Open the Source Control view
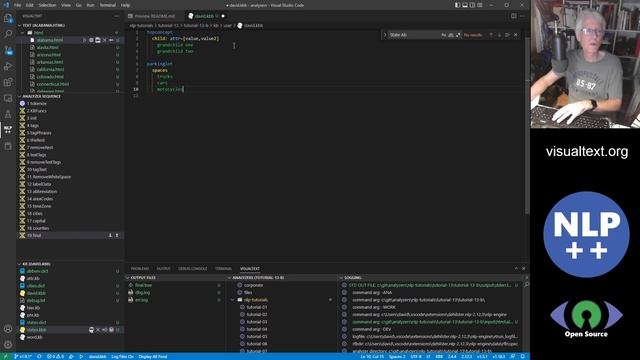Image resolution: width=640 pixels, height=360 pixels. point(8,50)
